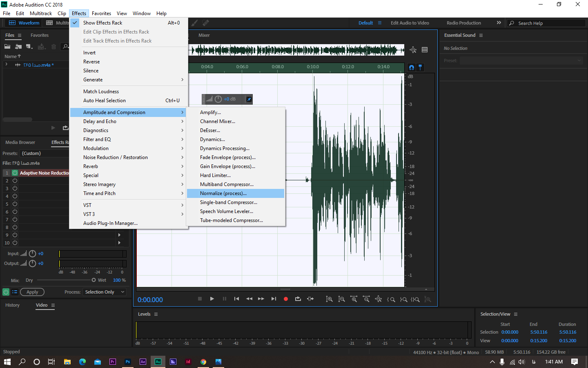Pin the HUD volume gain control
Screen dimensions: 588x368
click(249, 99)
